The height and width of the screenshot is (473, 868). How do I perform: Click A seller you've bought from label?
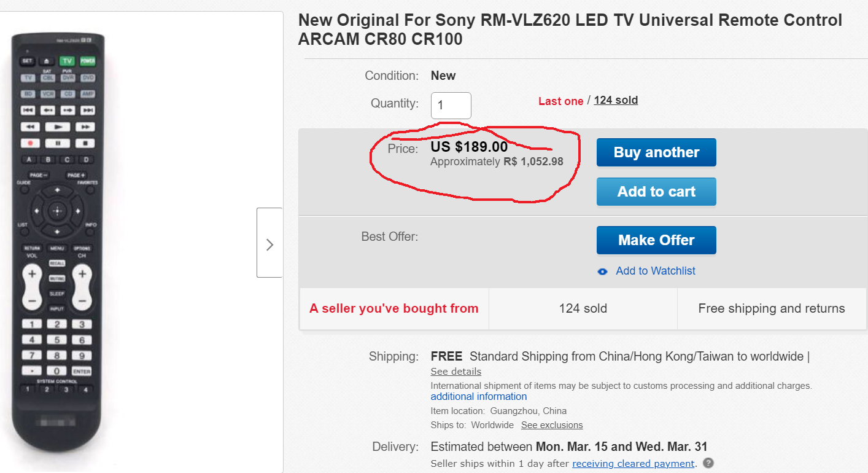[x=393, y=309]
